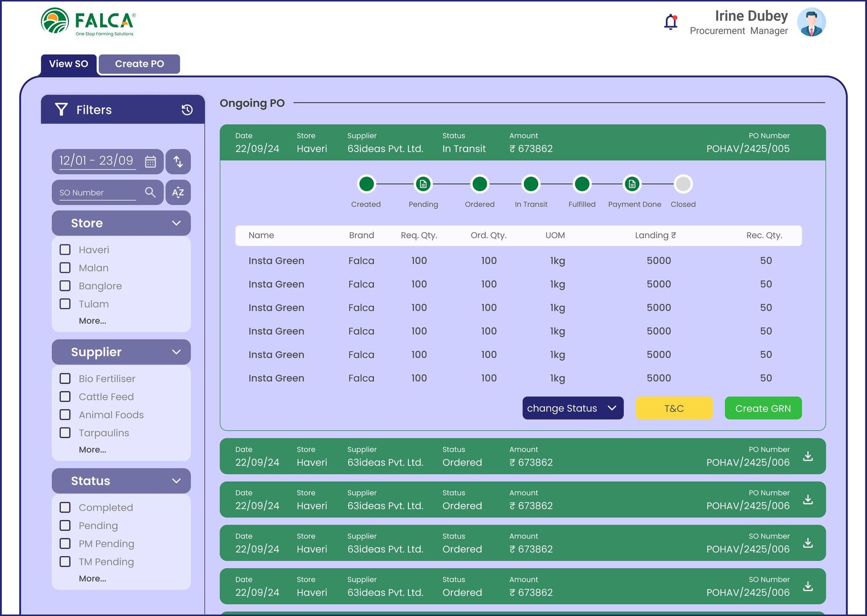Image resolution: width=867 pixels, height=616 pixels.
Task: Show more statuses via More...
Action: click(92, 578)
